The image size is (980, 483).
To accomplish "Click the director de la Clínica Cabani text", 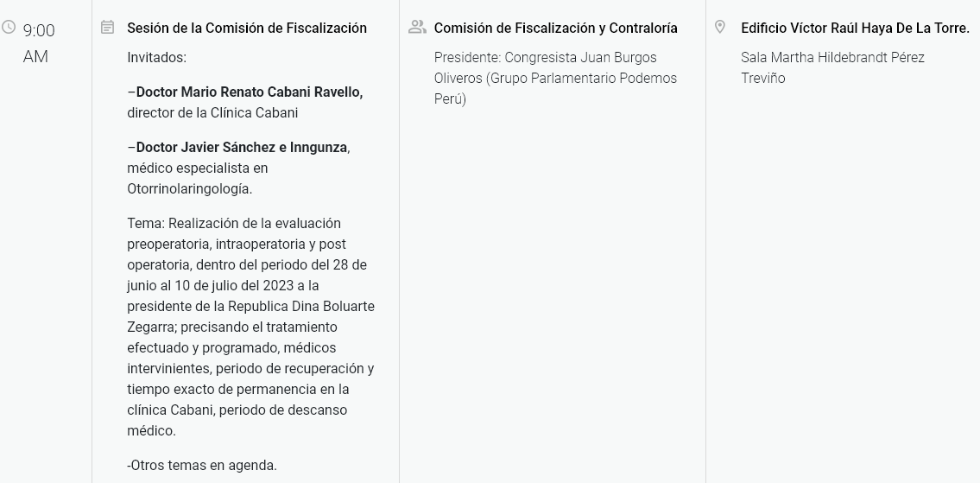I will click(212, 113).
